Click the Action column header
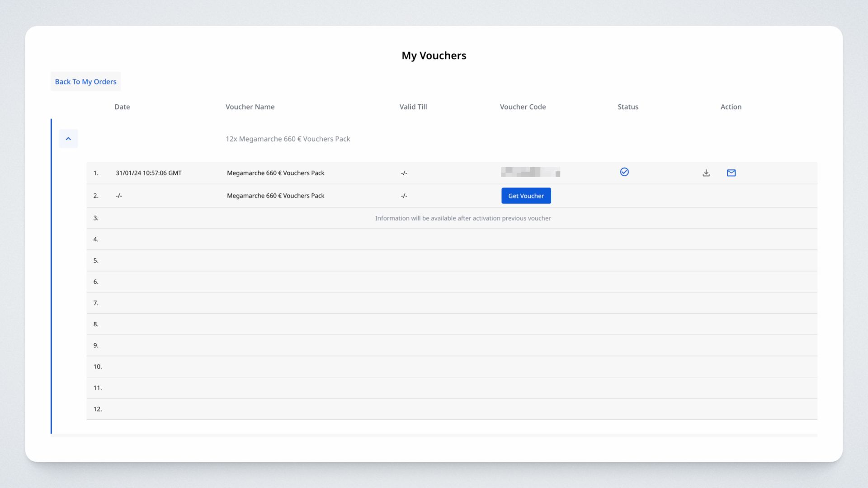The height and width of the screenshot is (488, 868). (x=731, y=107)
